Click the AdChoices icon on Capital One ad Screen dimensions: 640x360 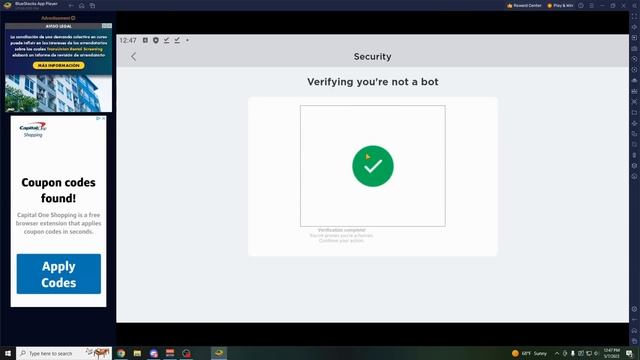(x=98, y=118)
